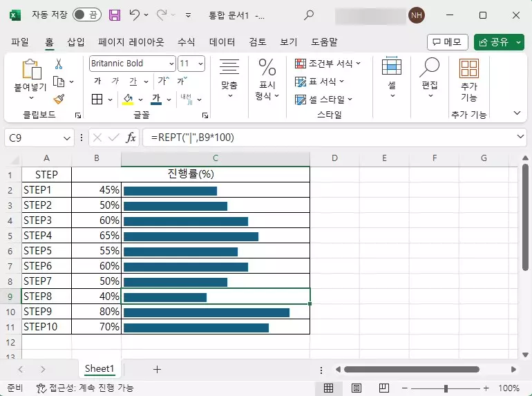Open the alignment (맞춤) group
This screenshot has width=532, height=396.
[229, 78]
